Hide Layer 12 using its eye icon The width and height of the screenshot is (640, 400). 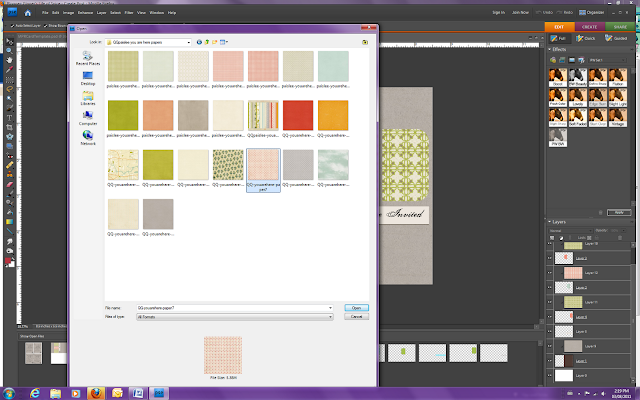point(550,273)
